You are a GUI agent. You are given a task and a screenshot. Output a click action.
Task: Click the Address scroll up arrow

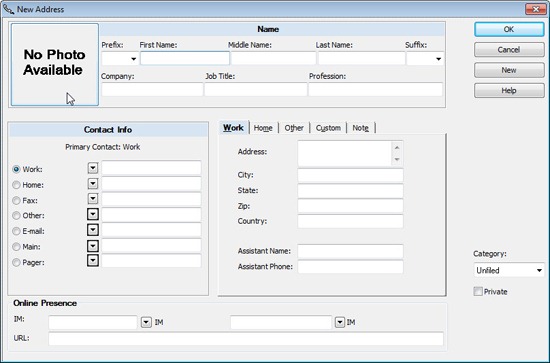(397, 147)
